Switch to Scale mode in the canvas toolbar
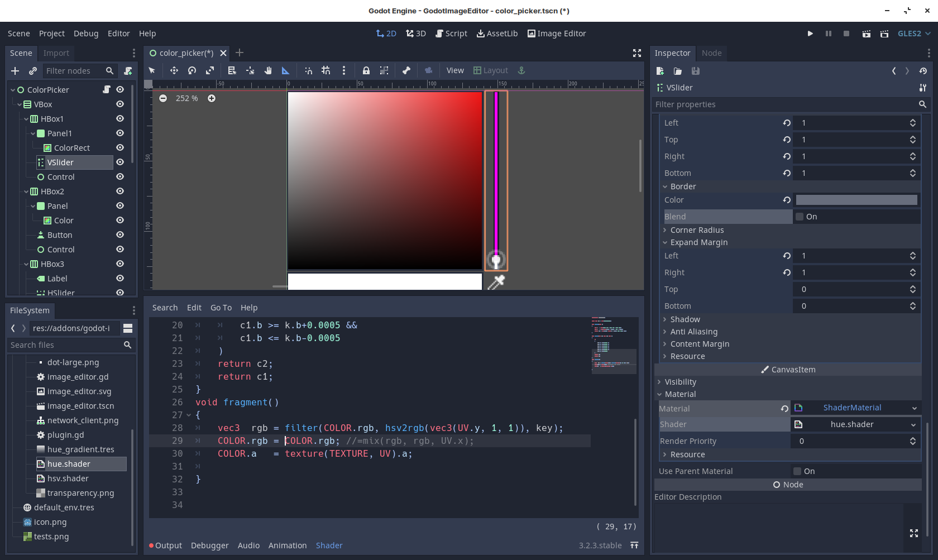938x560 pixels. (210, 70)
